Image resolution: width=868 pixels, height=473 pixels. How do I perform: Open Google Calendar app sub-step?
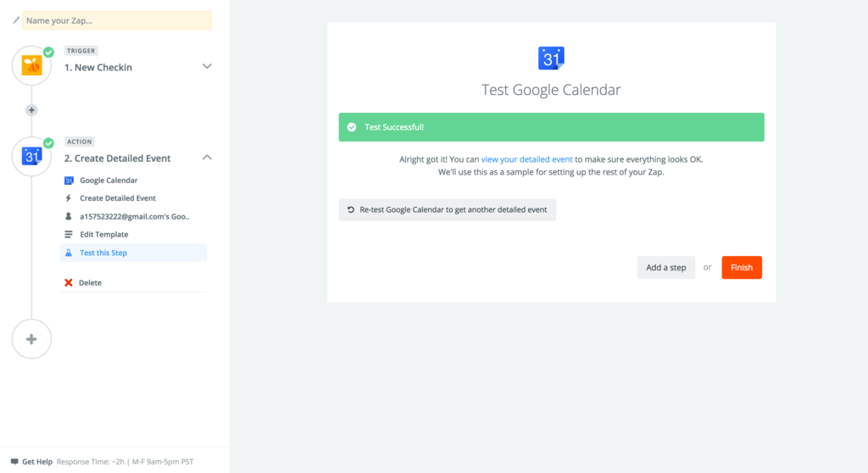(108, 180)
